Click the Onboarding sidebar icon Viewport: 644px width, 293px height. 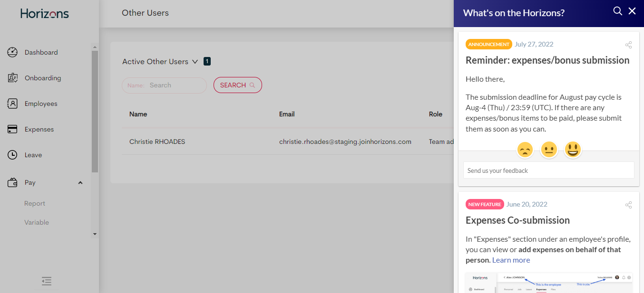13,78
